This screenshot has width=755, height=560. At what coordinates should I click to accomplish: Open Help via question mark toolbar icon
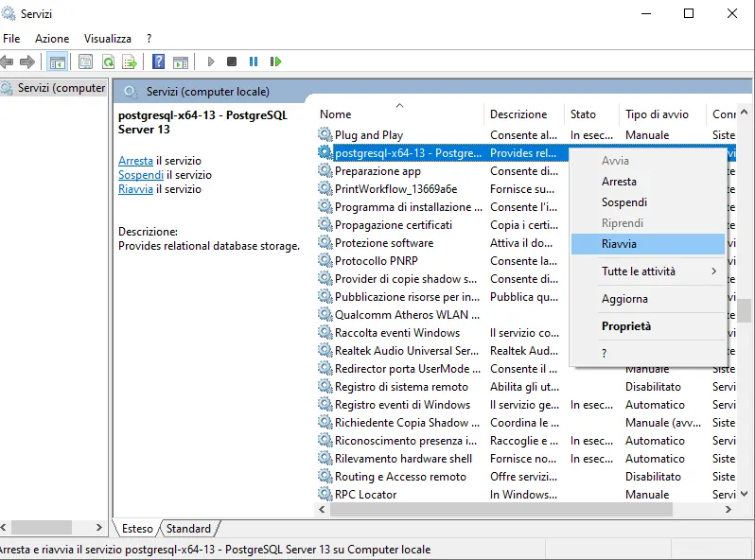pos(158,61)
